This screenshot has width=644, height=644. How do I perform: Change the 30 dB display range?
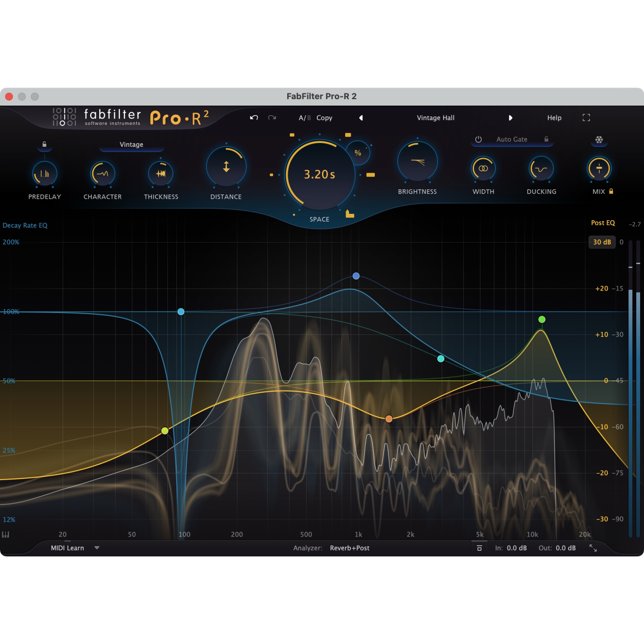(x=602, y=242)
